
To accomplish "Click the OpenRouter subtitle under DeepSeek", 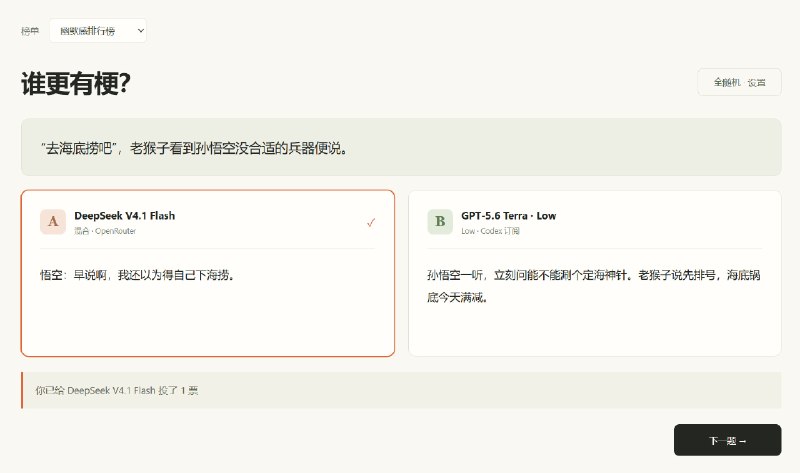I will click(105, 231).
